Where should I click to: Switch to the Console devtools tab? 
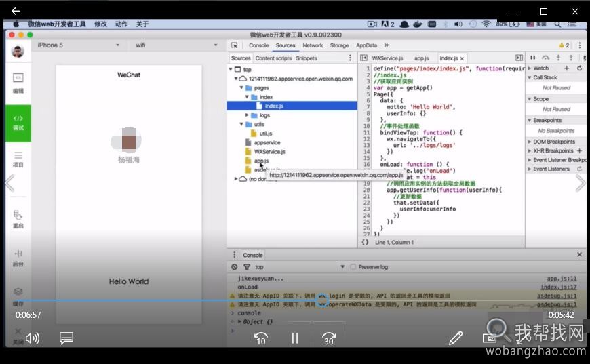(x=258, y=45)
